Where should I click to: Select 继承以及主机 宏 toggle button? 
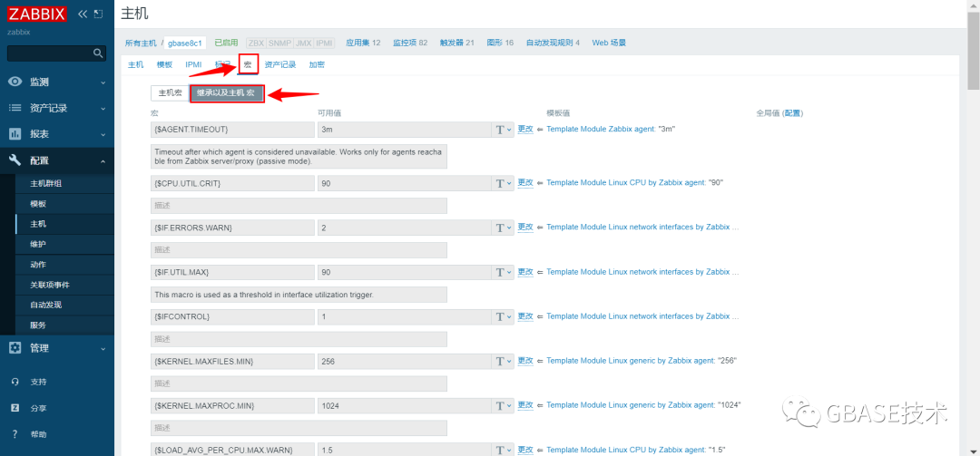[226, 93]
